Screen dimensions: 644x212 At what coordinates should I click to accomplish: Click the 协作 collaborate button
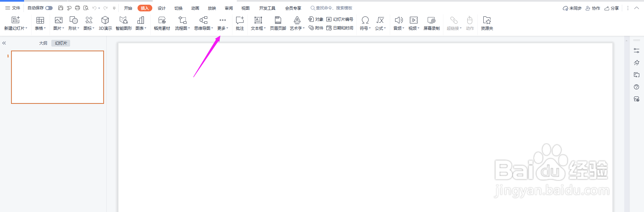point(593,8)
